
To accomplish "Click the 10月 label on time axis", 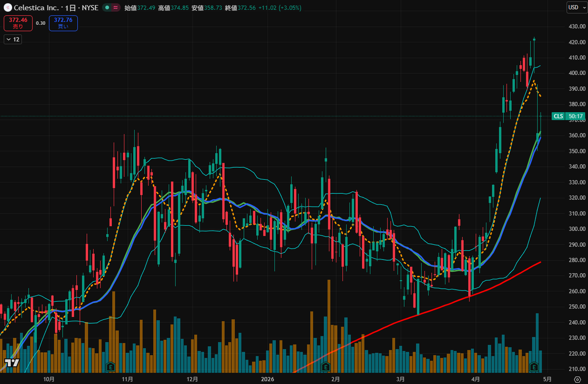I will (49, 379).
